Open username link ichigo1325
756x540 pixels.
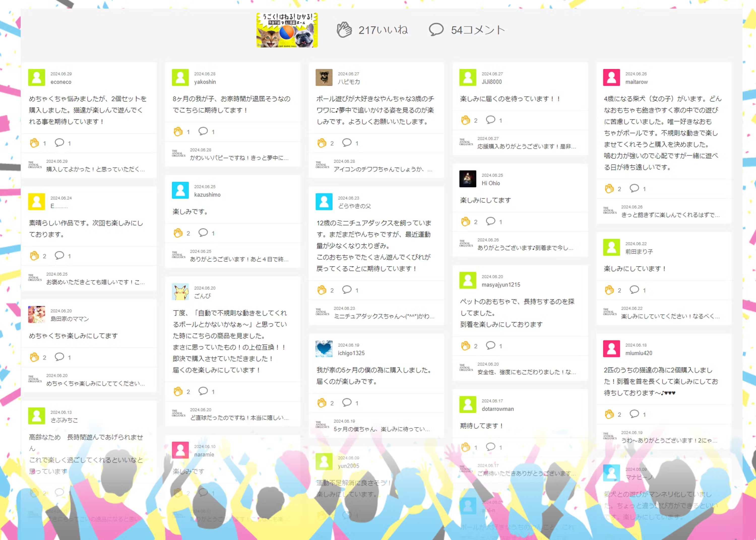click(351, 353)
